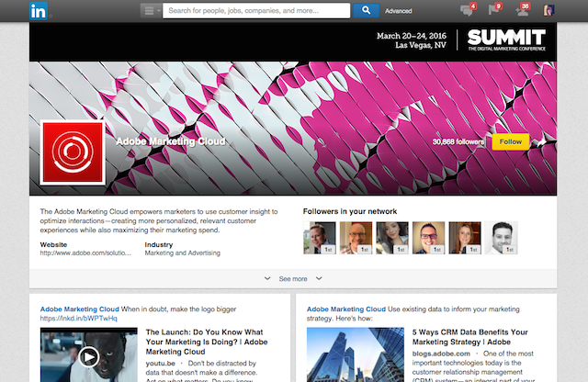Open 5 Ways CRM Data Benefits title

coord(470,337)
